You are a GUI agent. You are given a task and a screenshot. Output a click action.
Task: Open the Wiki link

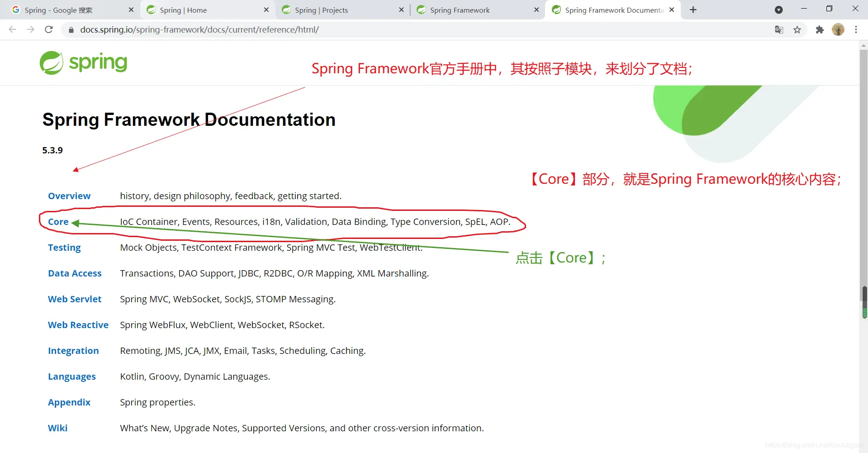58,428
